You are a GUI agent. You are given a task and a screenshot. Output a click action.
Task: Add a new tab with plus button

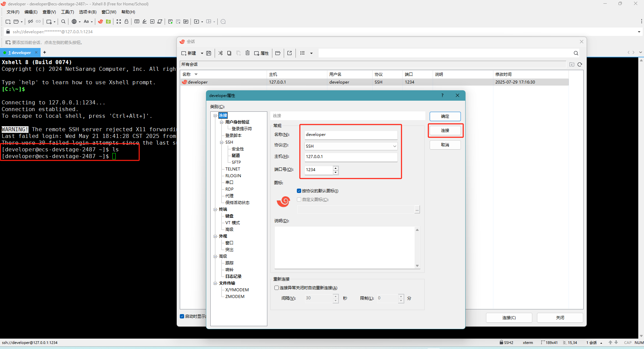pyautogui.click(x=45, y=52)
